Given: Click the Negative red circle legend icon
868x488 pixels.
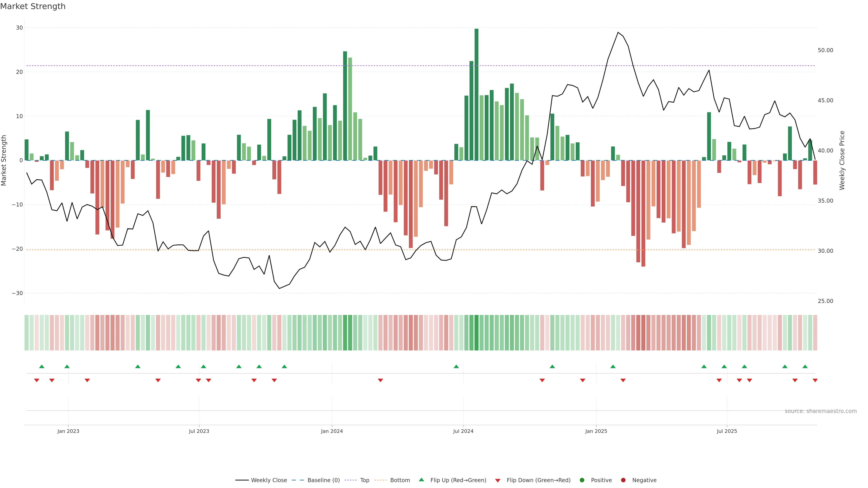Looking at the screenshot, I should click(623, 480).
